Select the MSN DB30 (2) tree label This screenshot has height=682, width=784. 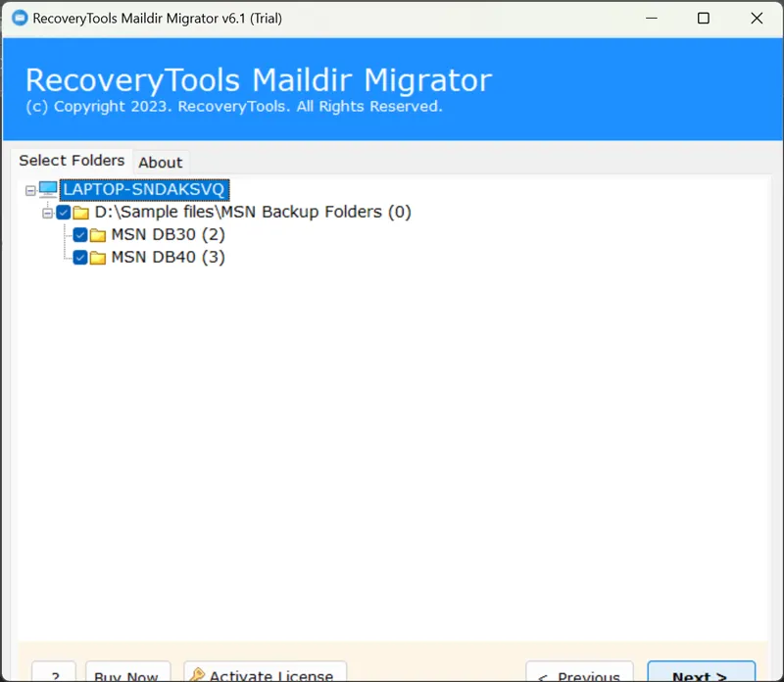point(168,235)
